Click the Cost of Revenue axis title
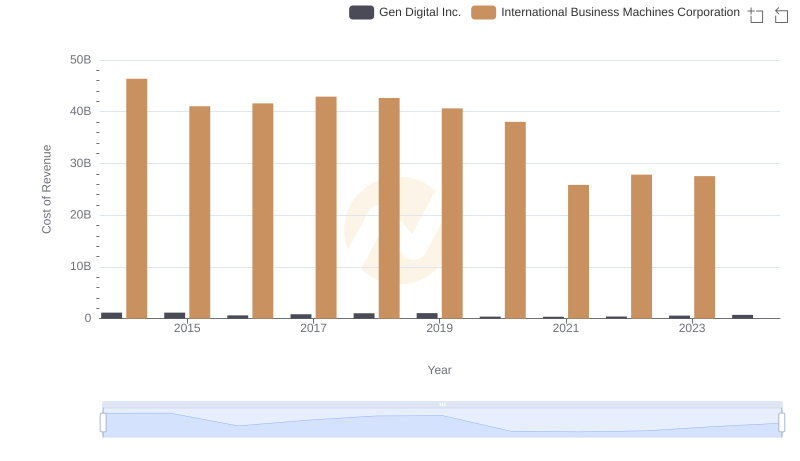The image size is (800, 461). point(46,189)
